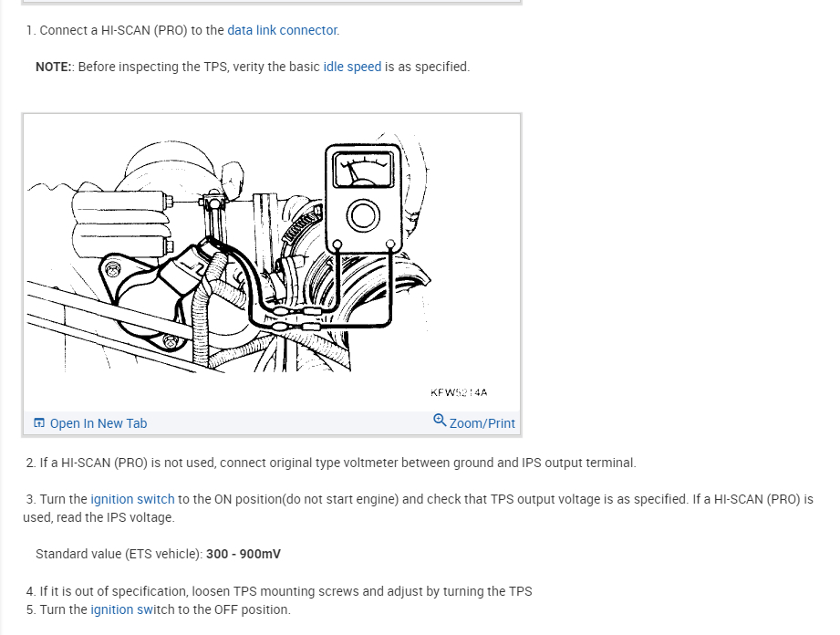Click the Standard value (ETS vehicle) label
Screen dimensions: 840x635
pyautogui.click(x=119, y=554)
